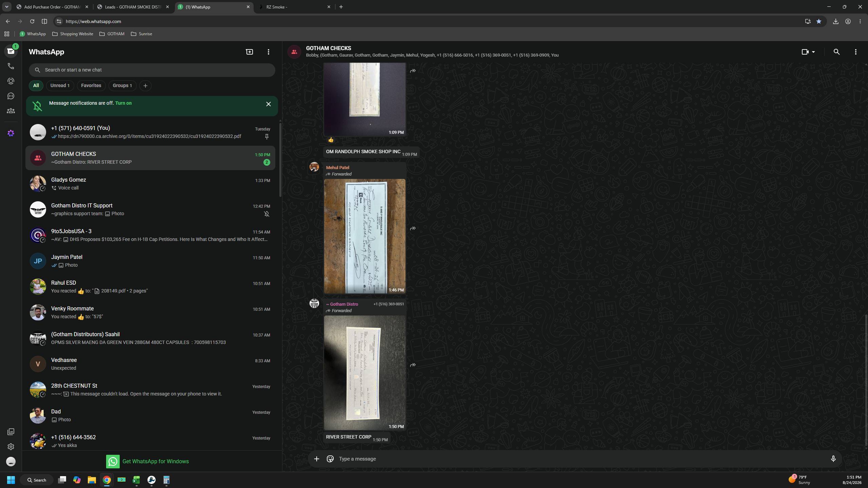Open the Sunrise bookmarks folder
Screen dimensions: 868x488
tap(141, 34)
